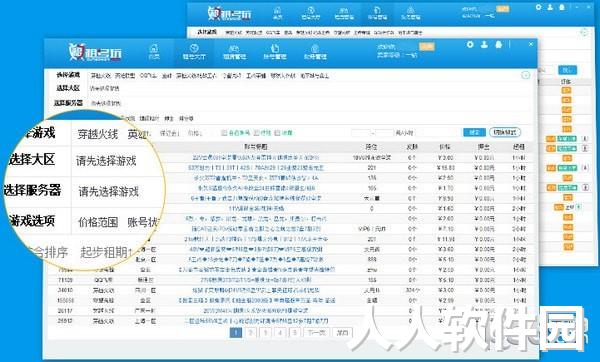The image size is (600, 362).
Task: Click the topmost green status tag, back window
Action: 567,139
